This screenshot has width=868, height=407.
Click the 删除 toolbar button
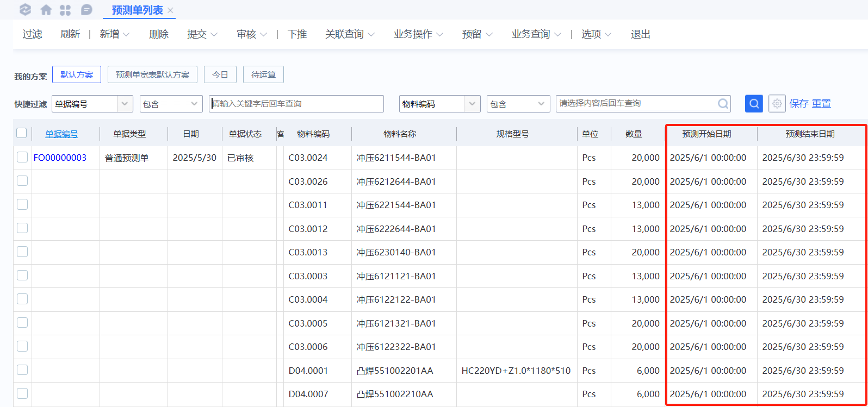[x=159, y=34]
